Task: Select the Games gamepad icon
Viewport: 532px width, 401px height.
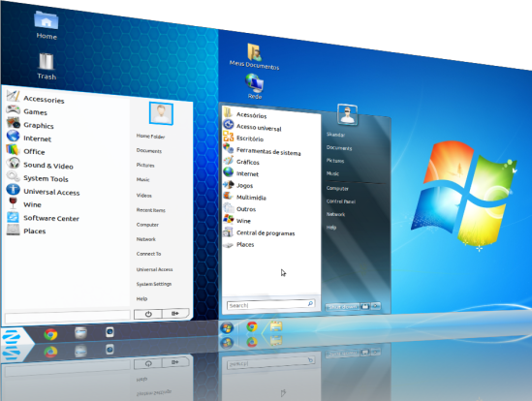Action: click(x=13, y=109)
